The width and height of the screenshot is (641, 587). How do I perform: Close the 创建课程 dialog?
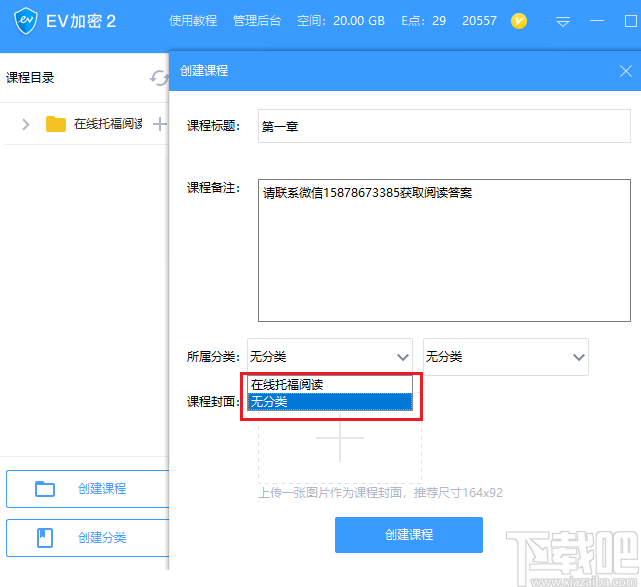click(x=625, y=71)
